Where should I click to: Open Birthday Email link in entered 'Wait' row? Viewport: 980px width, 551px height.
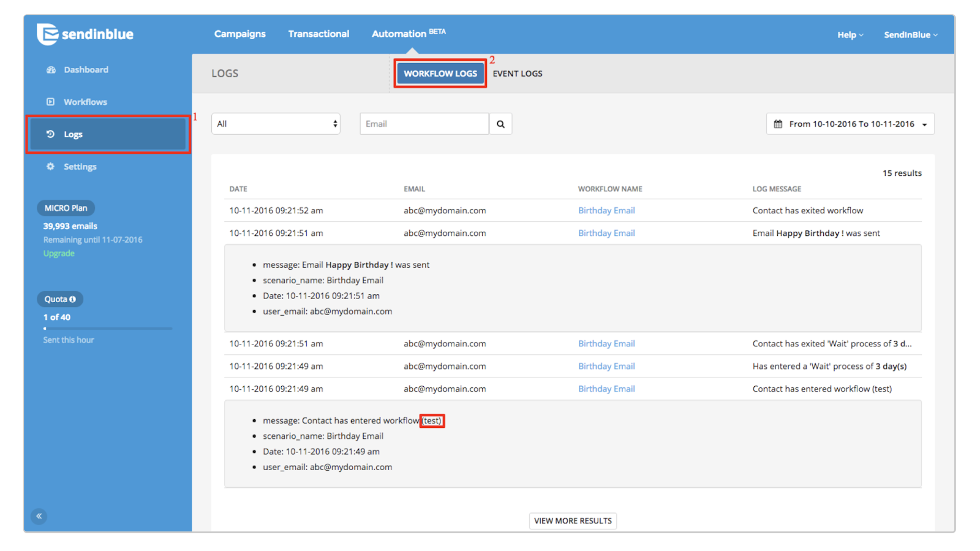coord(606,367)
